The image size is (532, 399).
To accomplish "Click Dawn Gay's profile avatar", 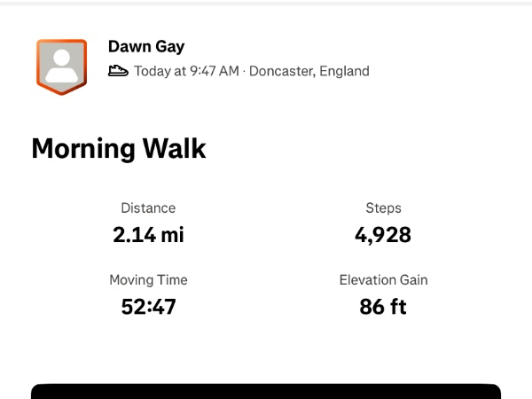I will [x=61, y=65].
